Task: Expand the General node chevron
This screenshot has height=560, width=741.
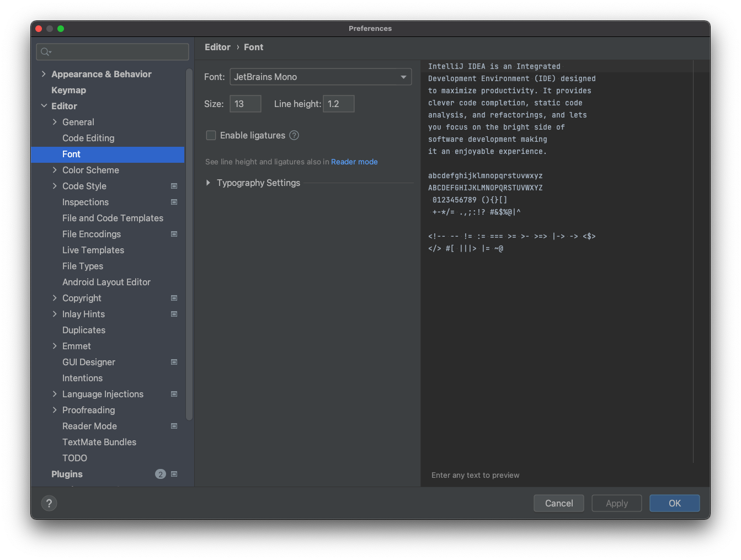Action: 55,122
